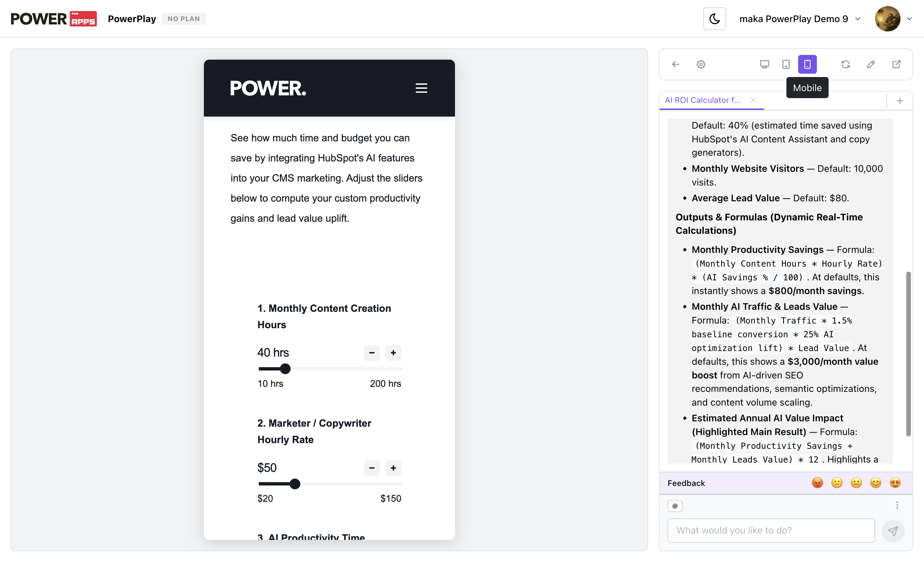Click the back arrow in preview toolbar
This screenshot has width=924, height=562.
(x=675, y=65)
